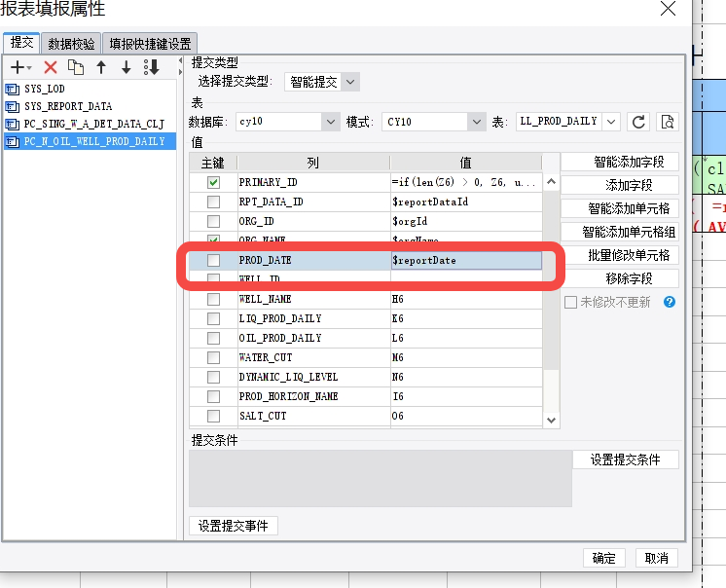Select PC_SING_W_A_DET_DATA_CLJ item
Viewport: 726px width, 588px height.
click(90, 124)
